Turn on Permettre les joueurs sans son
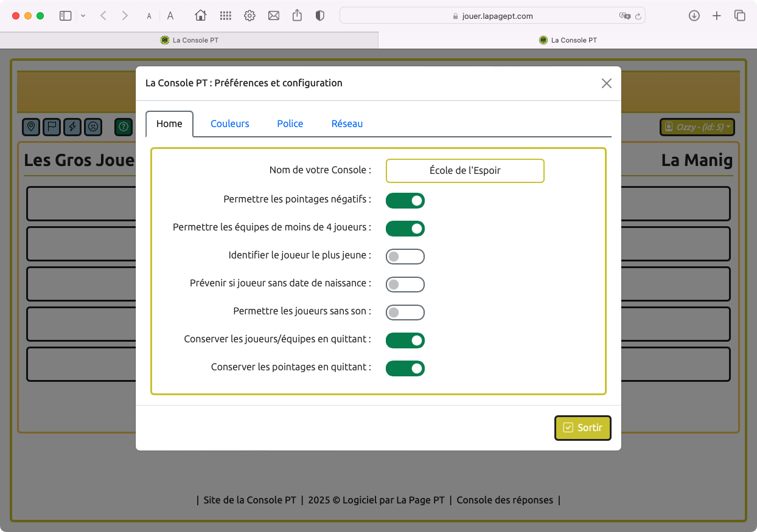 pos(405,313)
